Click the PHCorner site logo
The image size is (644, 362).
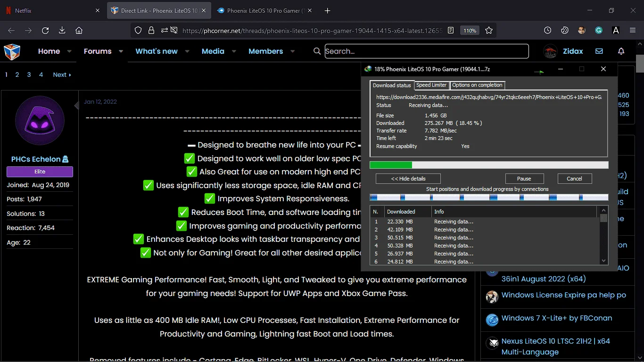pyautogui.click(x=12, y=51)
